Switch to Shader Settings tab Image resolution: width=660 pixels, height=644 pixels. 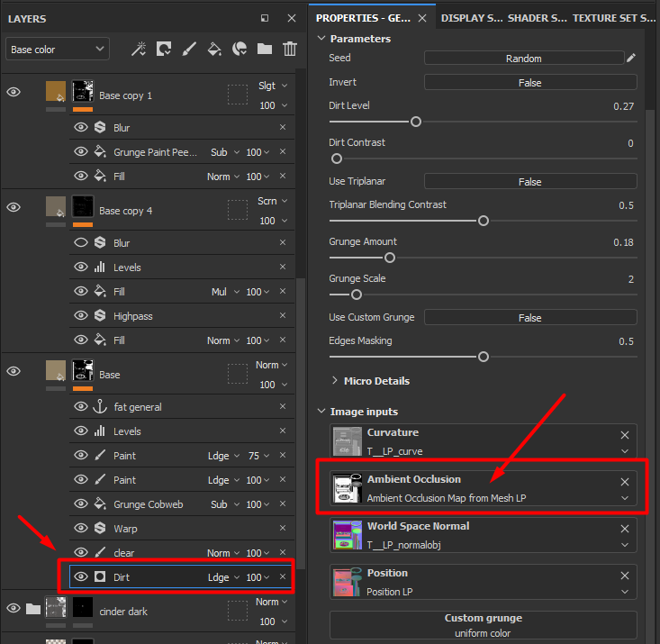coord(537,18)
